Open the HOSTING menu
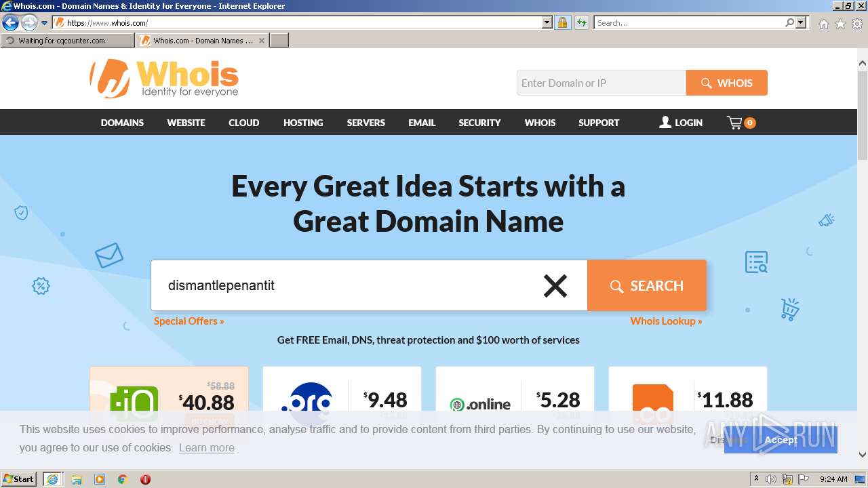Viewport: 868px width, 488px height. (303, 123)
